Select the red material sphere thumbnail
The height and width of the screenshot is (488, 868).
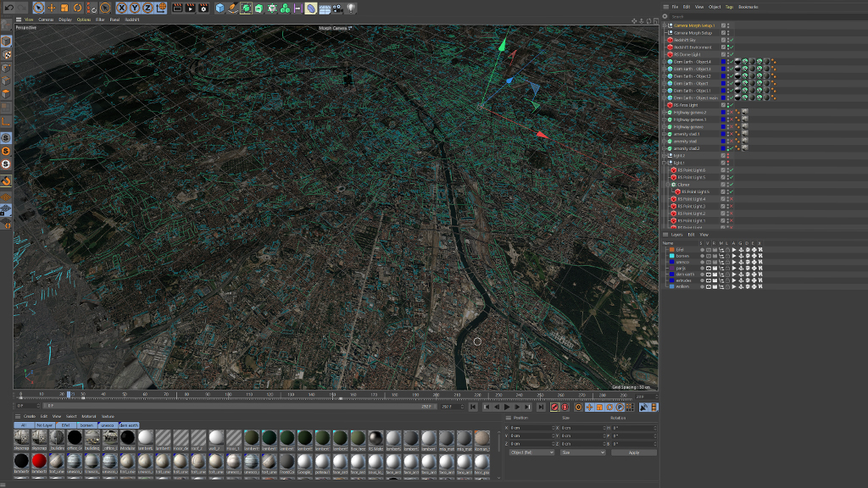click(x=39, y=459)
